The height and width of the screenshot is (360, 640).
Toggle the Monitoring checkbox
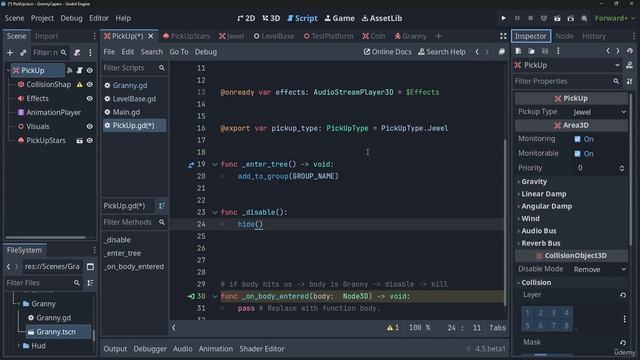577,139
